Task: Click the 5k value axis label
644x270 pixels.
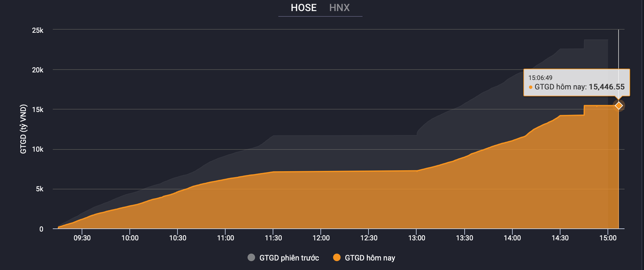Action: pyautogui.click(x=39, y=189)
